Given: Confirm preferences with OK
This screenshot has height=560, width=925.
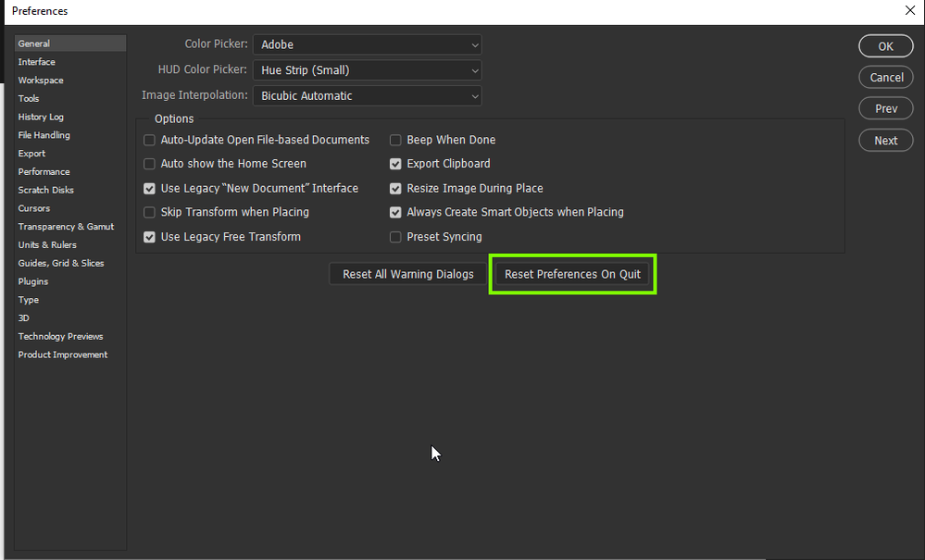Looking at the screenshot, I should (x=885, y=45).
